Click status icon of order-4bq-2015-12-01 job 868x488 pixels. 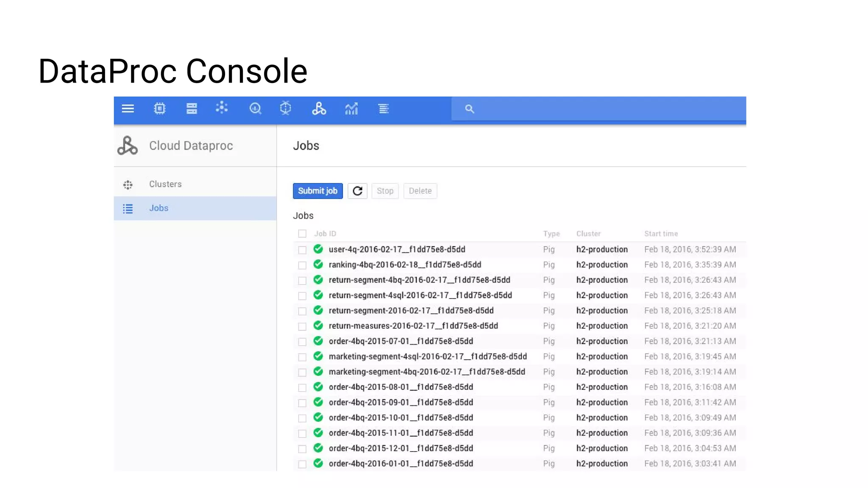tap(318, 448)
